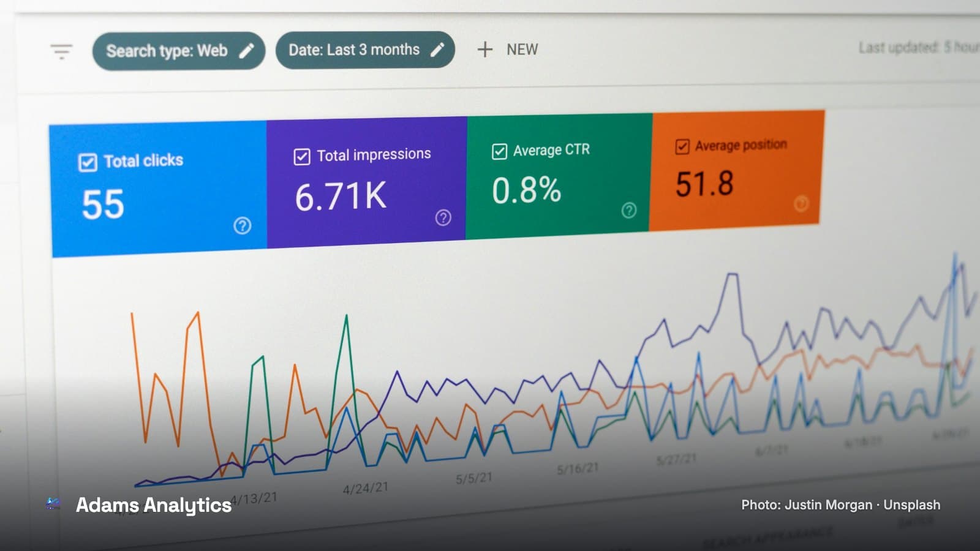
Task: Edit the Date: Last 3 months chip
Action: coord(365,50)
